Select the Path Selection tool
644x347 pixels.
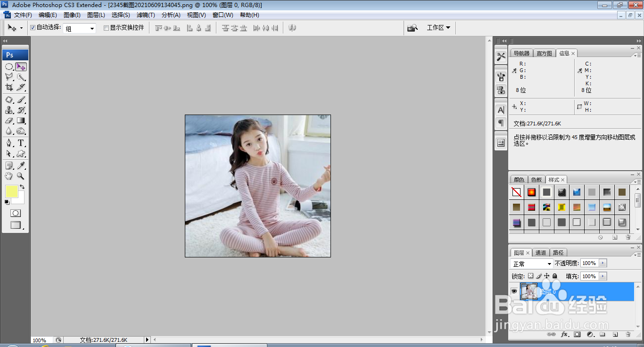[x=9, y=154]
